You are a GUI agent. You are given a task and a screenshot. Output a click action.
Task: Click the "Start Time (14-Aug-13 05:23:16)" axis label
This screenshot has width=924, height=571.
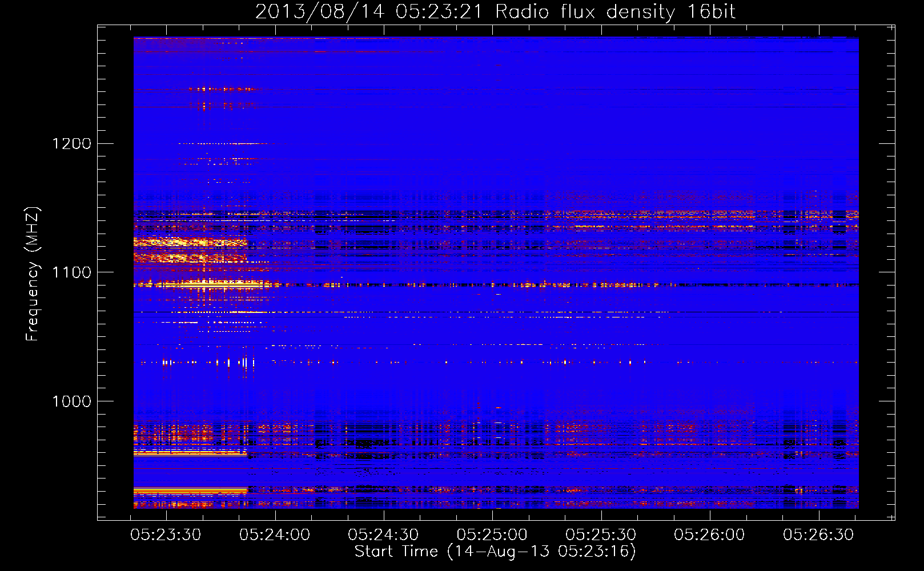pyautogui.click(x=495, y=552)
